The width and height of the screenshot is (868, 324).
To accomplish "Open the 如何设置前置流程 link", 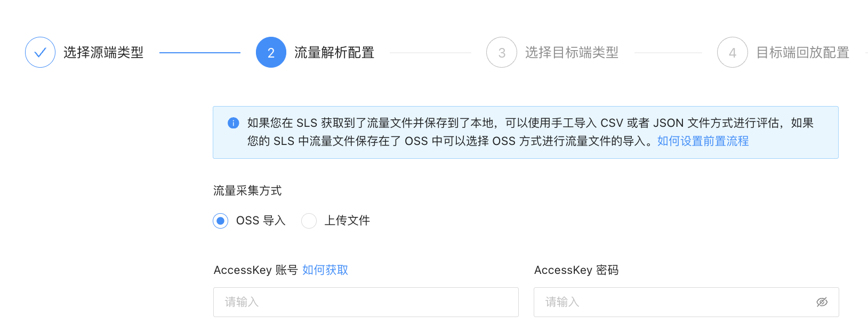I will pos(703,141).
